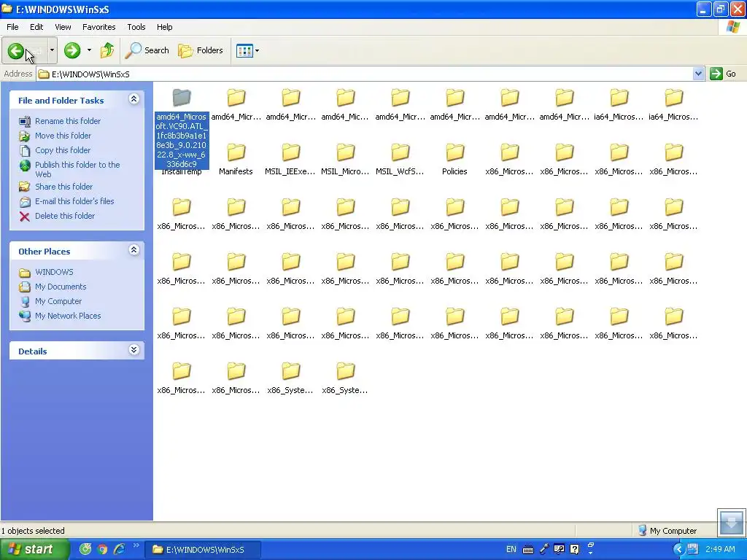Click the green Forward arrow button
The width and height of the screenshot is (747, 560).
click(x=72, y=50)
